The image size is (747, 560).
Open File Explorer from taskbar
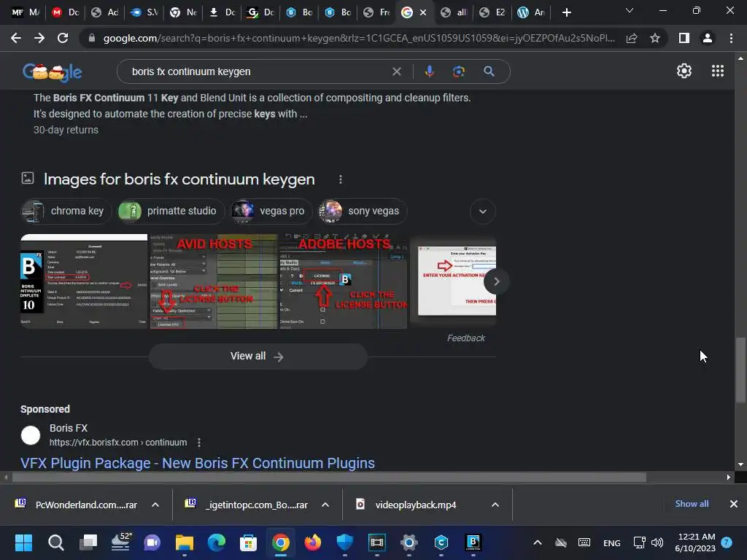[x=185, y=542]
